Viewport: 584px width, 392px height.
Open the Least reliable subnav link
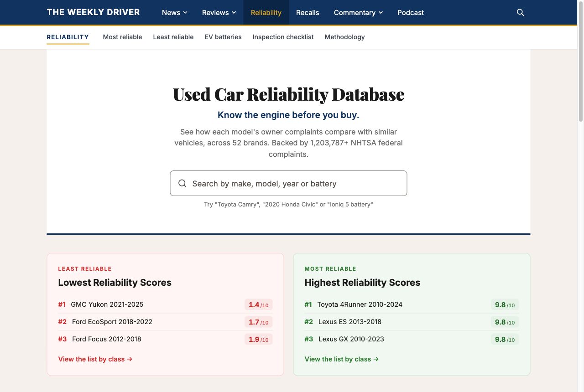pos(173,37)
